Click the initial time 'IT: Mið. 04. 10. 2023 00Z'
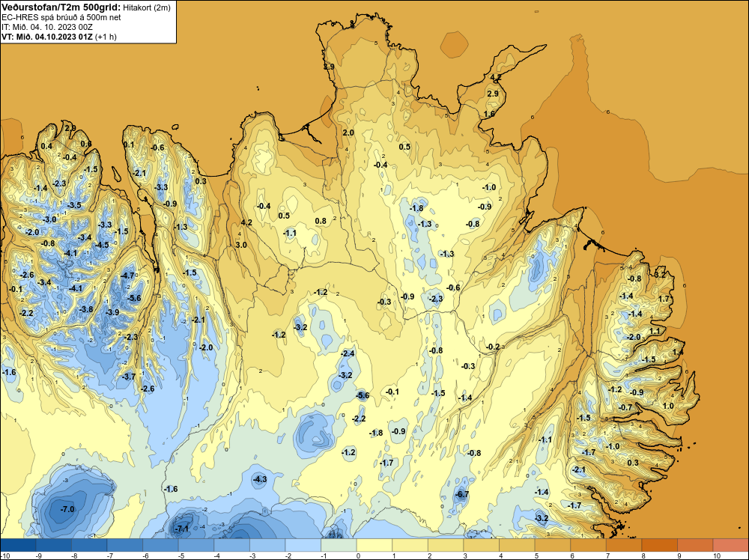Screen dimensions: 749x560 click(x=46, y=27)
